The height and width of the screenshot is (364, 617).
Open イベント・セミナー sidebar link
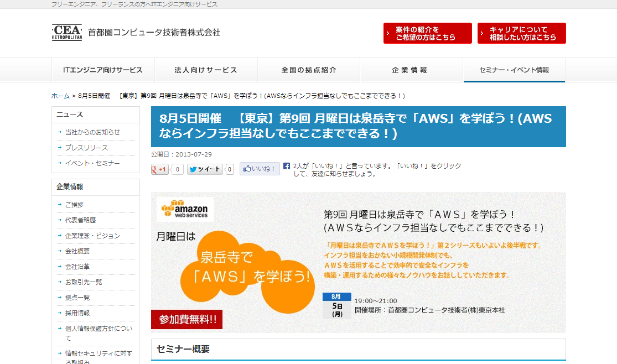click(x=92, y=163)
